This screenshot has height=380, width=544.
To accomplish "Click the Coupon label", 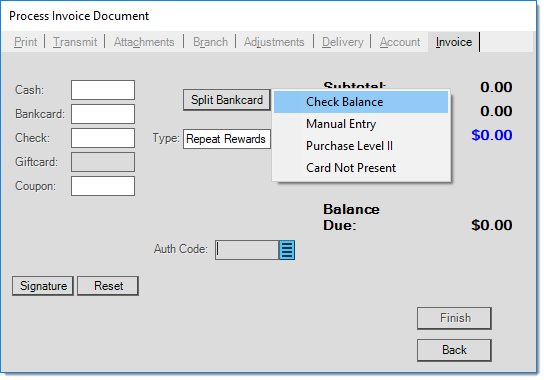I will click(35, 186).
